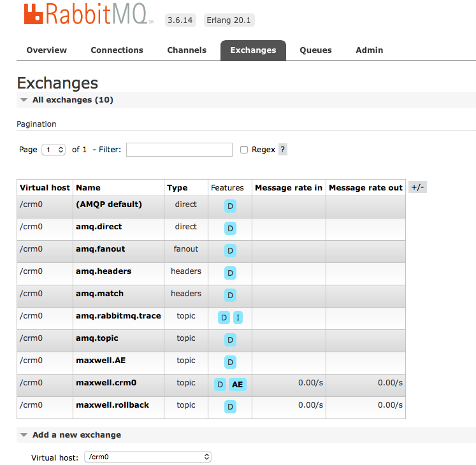Sort by the Virtual host column header
The image size is (476, 465).
point(45,188)
